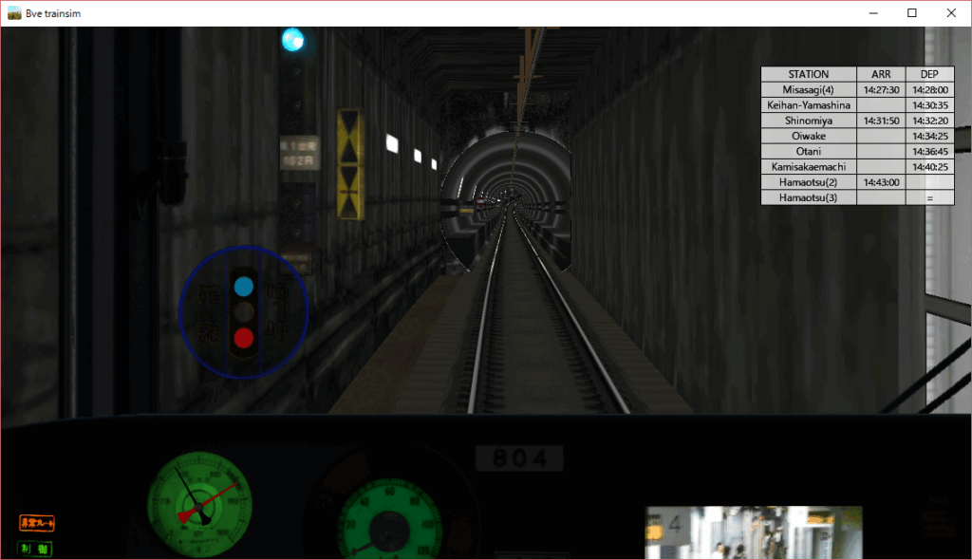Click the platform camera thumbnail
The width and height of the screenshot is (972, 560).
(754, 532)
